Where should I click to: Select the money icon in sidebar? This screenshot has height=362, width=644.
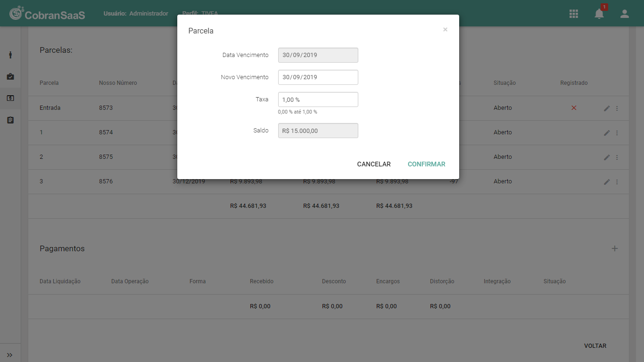click(10, 98)
